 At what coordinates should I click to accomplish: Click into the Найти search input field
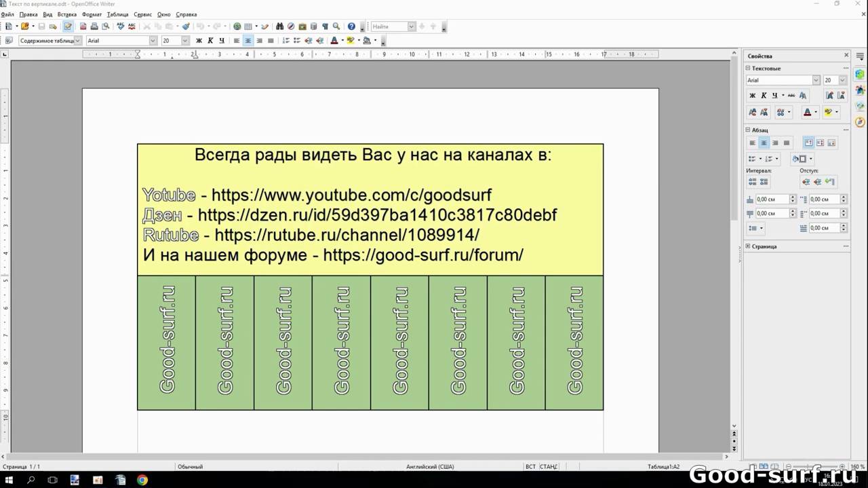coord(389,26)
